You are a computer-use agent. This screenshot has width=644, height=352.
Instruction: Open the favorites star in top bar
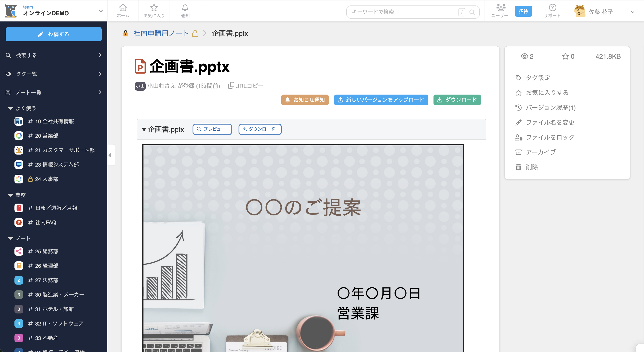154,8
